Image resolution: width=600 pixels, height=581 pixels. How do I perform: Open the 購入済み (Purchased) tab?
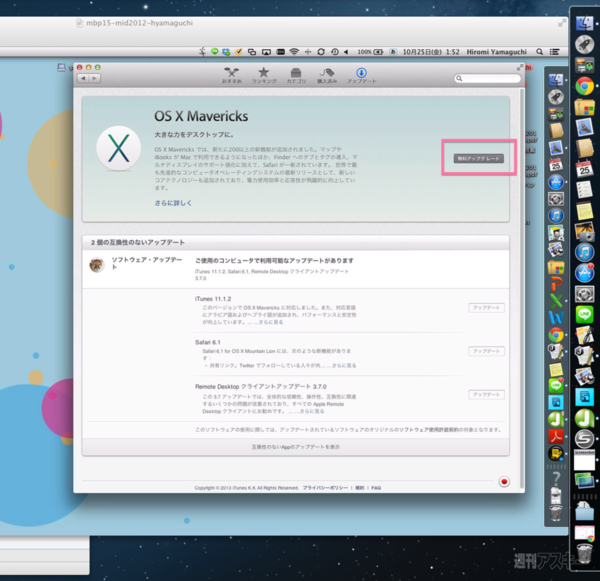point(327,75)
